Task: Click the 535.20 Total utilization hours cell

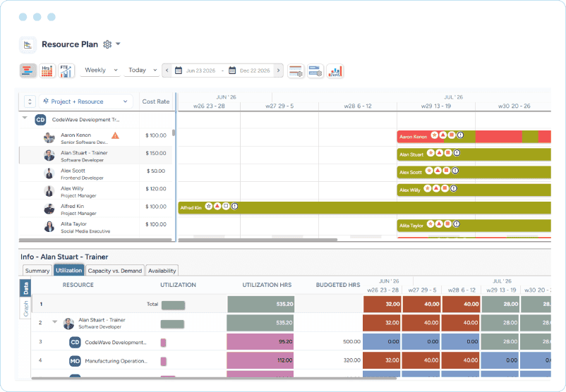Action: tap(260, 304)
